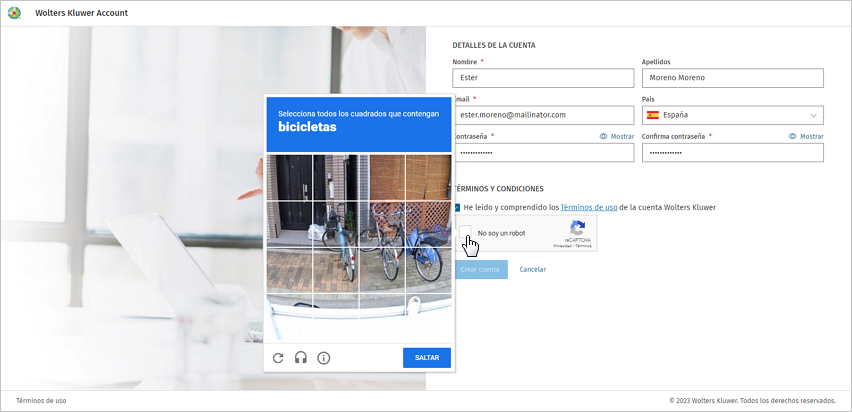Click the reCAPTCHA logo icon
Viewport: 852px width, 412px height.
point(578,228)
